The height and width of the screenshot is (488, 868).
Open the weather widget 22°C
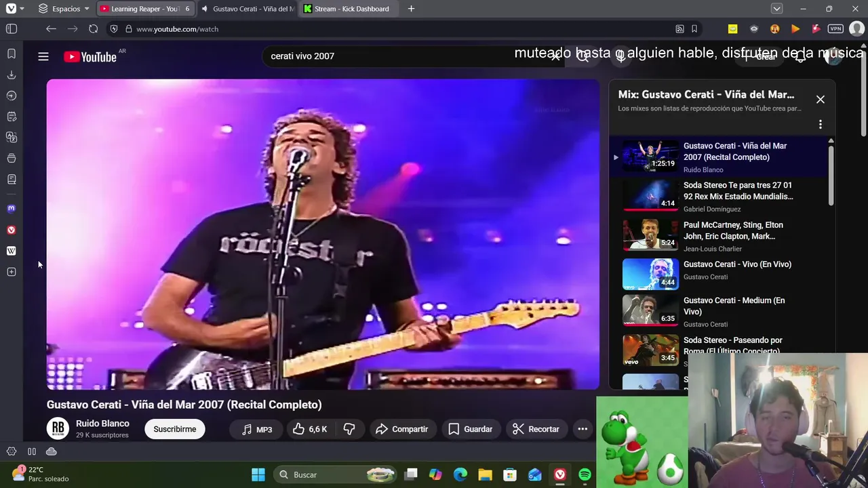pyautogui.click(x=41, y=474)
